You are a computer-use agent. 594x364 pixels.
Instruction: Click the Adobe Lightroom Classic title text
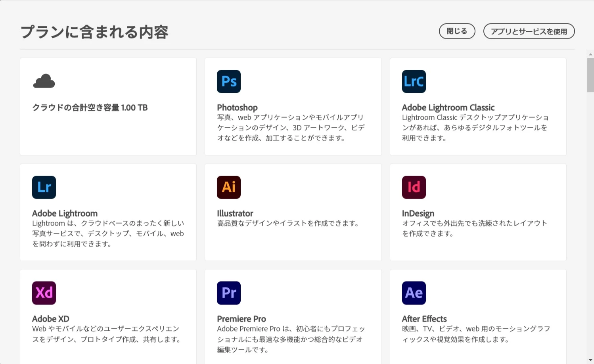coord(448,107)
